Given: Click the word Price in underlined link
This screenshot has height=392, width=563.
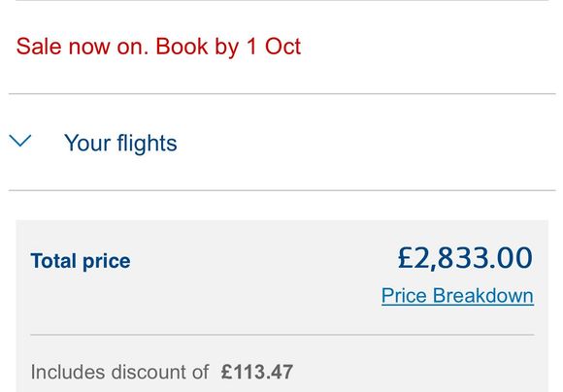Looking at the screenshot, I should 405,296.
